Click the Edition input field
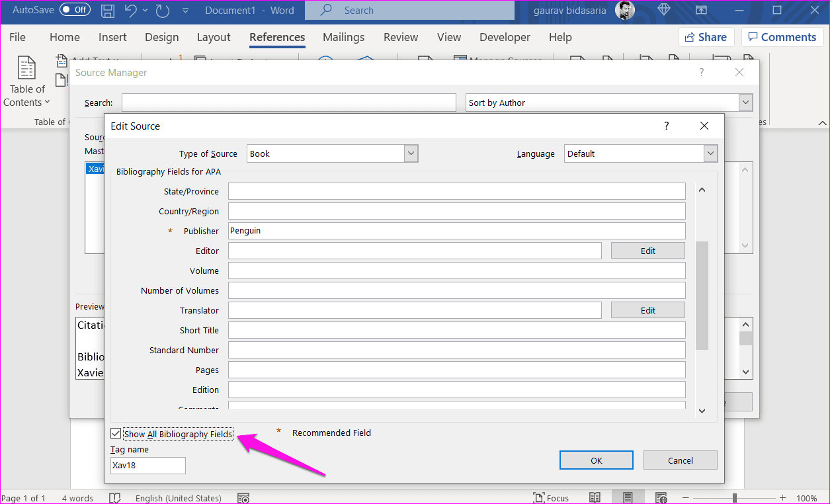 [457, 390]
